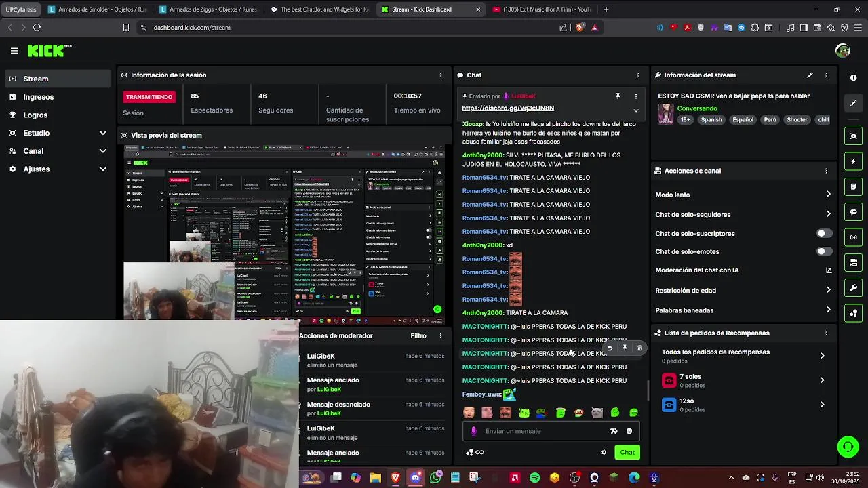Image resolution: width=868 pixels, height=488 pixels.
Task: Click the purple microphone icon in chat input
Action: [473, 431]
